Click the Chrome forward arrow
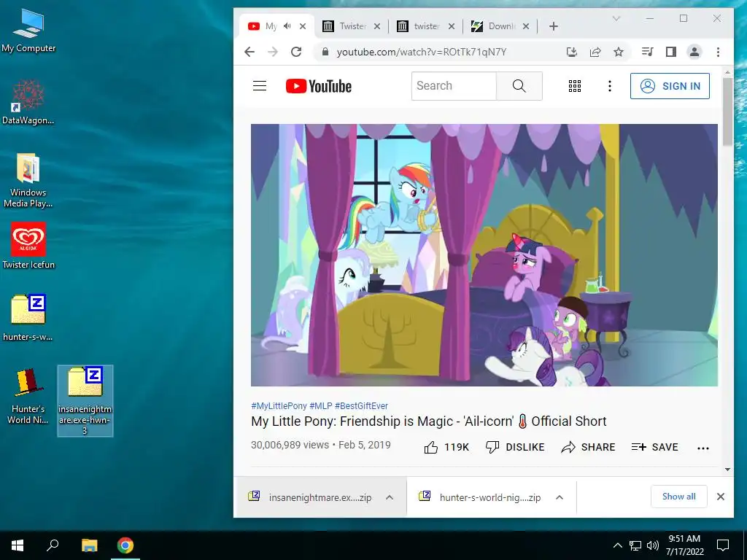 pos(273,52)
